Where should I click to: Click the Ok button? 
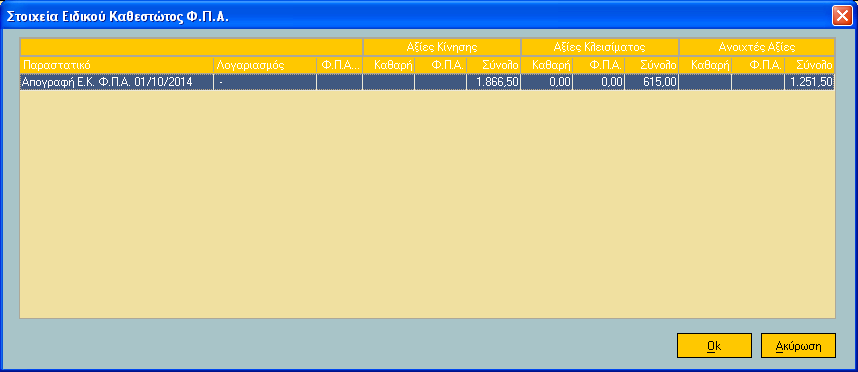coord(714,346)
